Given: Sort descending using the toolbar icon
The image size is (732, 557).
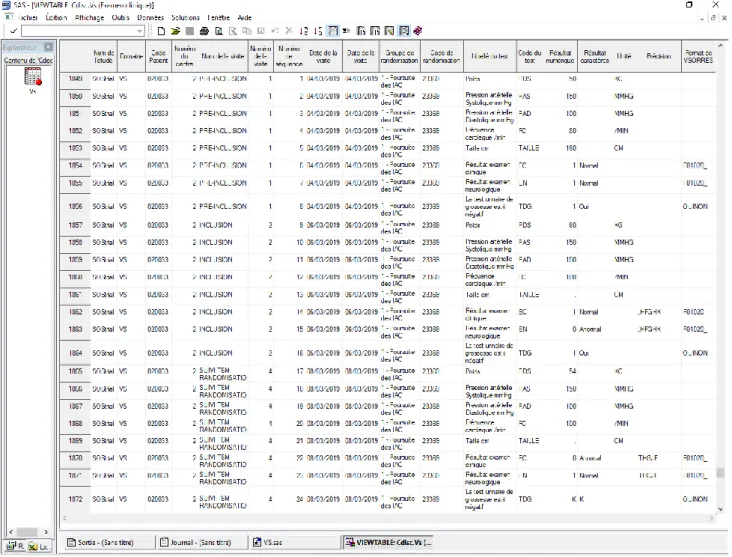Looking at the screenshot, I should click(x=318, y=31).
